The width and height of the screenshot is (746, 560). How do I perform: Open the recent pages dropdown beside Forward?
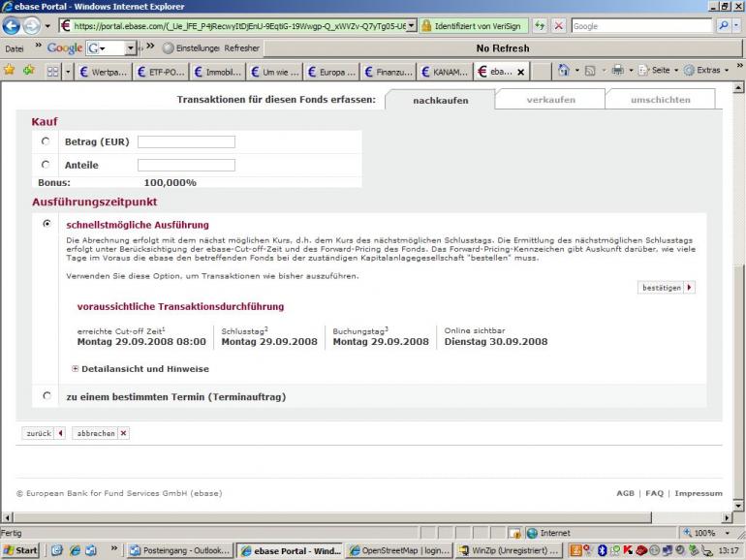pyautogui.click(x=47, y=26)
